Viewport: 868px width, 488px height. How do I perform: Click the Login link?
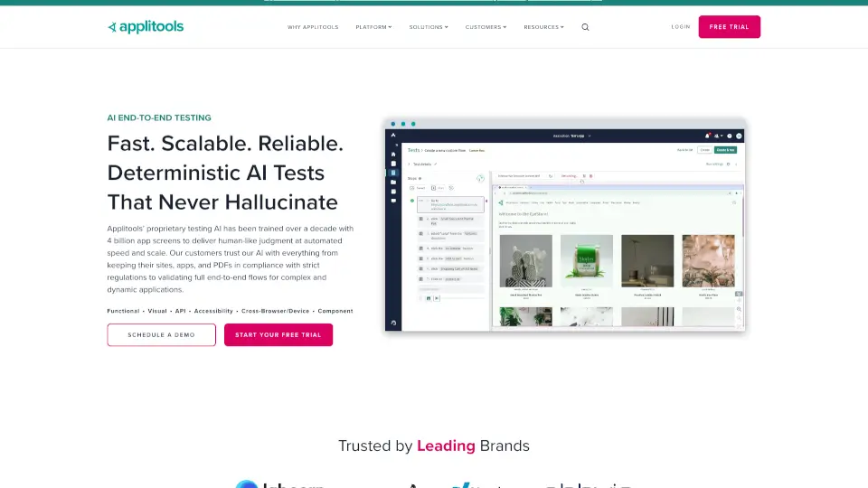tap(681, 27)
